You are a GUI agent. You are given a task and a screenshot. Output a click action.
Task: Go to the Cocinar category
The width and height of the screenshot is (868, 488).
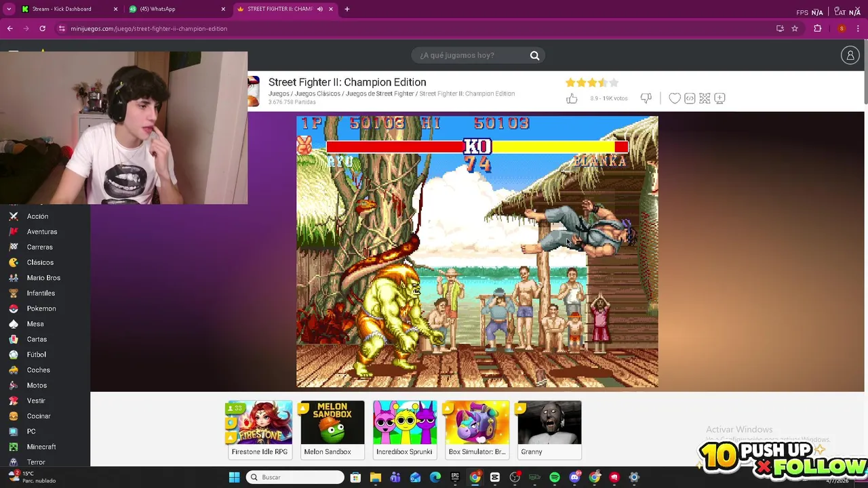click(39, 416)
